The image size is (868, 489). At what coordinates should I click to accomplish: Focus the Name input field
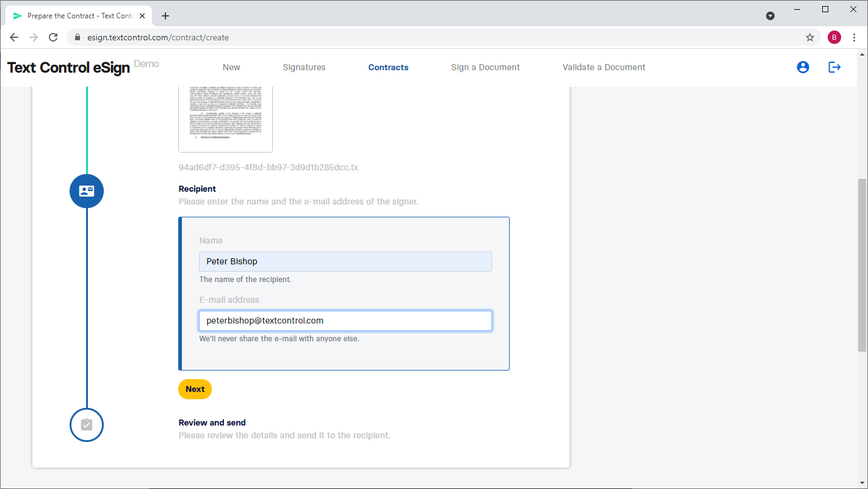coord(345,261)
